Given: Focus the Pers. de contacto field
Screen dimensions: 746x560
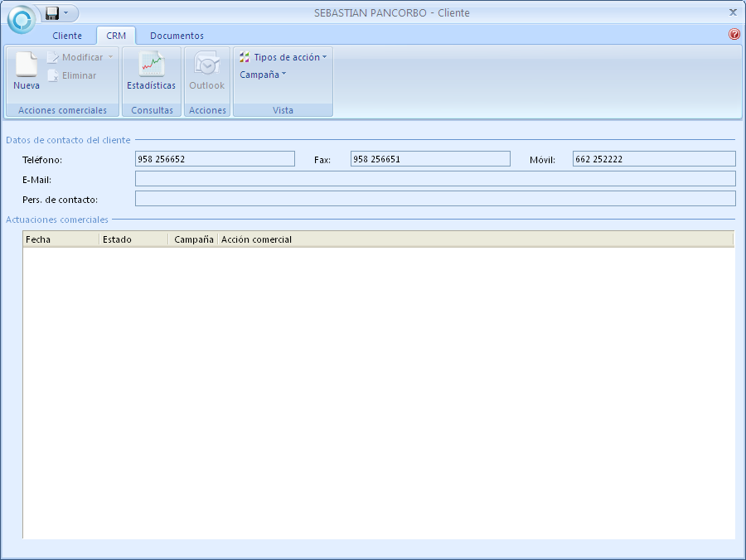Looking at the screenshot, I should click(x=434, y=199).
